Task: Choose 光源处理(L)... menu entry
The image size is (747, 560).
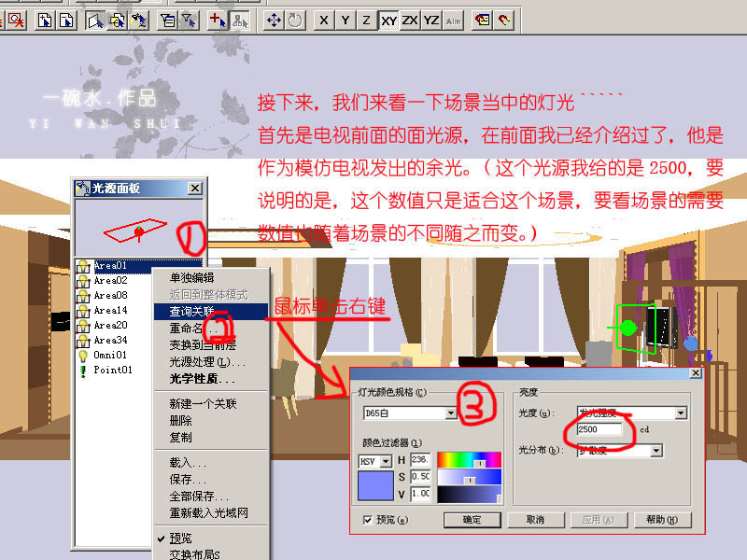Action: 210,362
